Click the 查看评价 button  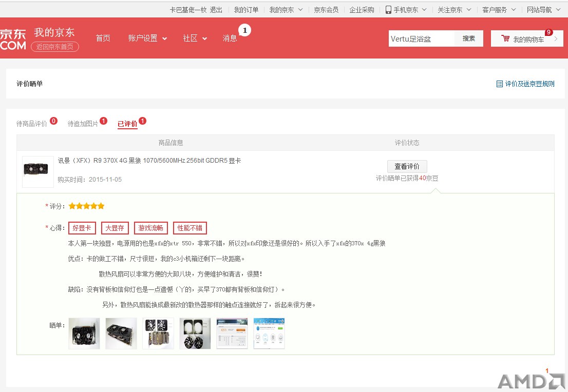click(407, 166)
